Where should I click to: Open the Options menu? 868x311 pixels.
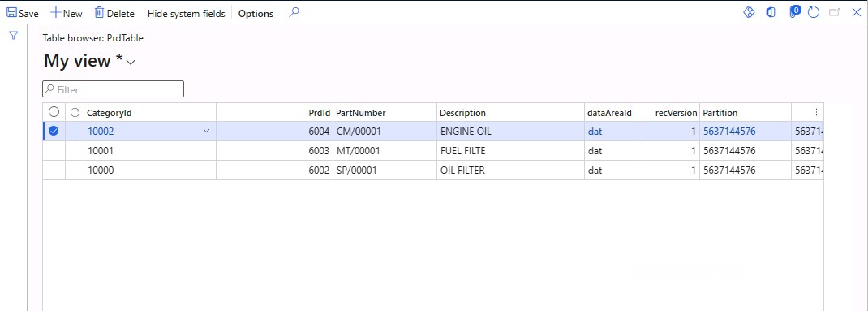tap(256, 13)
